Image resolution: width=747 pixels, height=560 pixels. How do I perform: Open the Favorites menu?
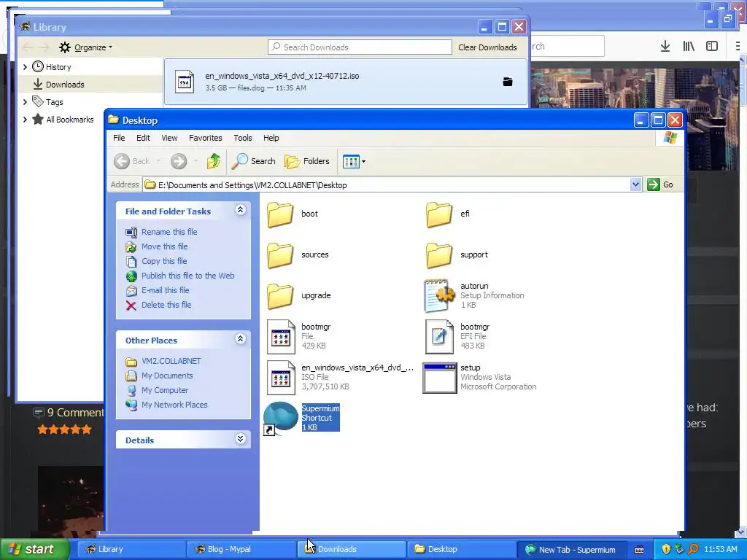pyautogui.click(x=205, y=138)
